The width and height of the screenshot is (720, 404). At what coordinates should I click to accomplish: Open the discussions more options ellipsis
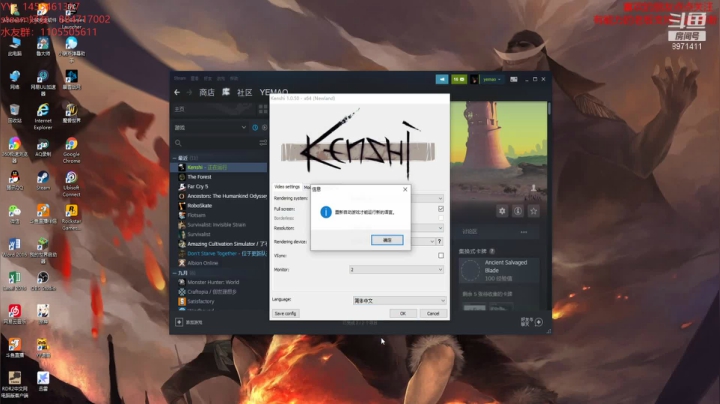(x=524, y=232)
